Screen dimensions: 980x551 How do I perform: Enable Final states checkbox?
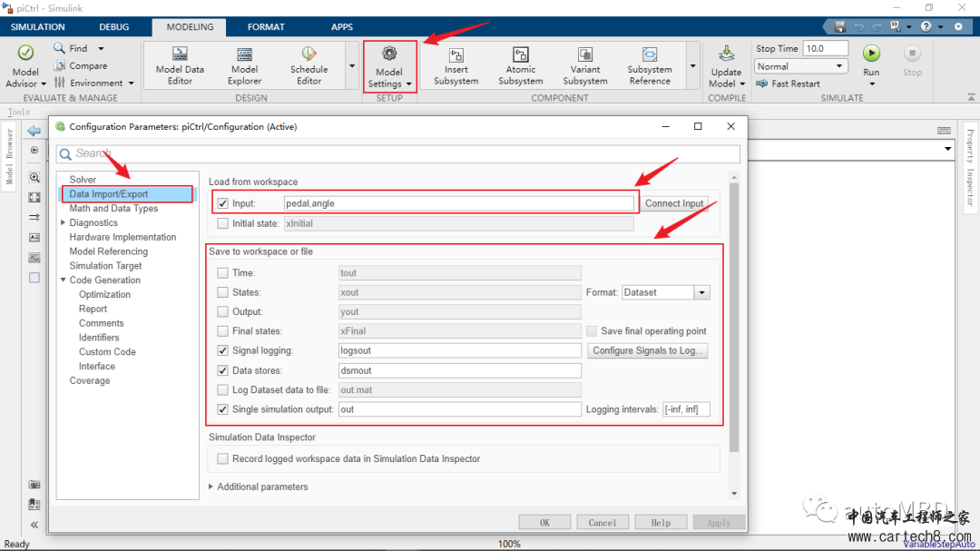(222, 330)
